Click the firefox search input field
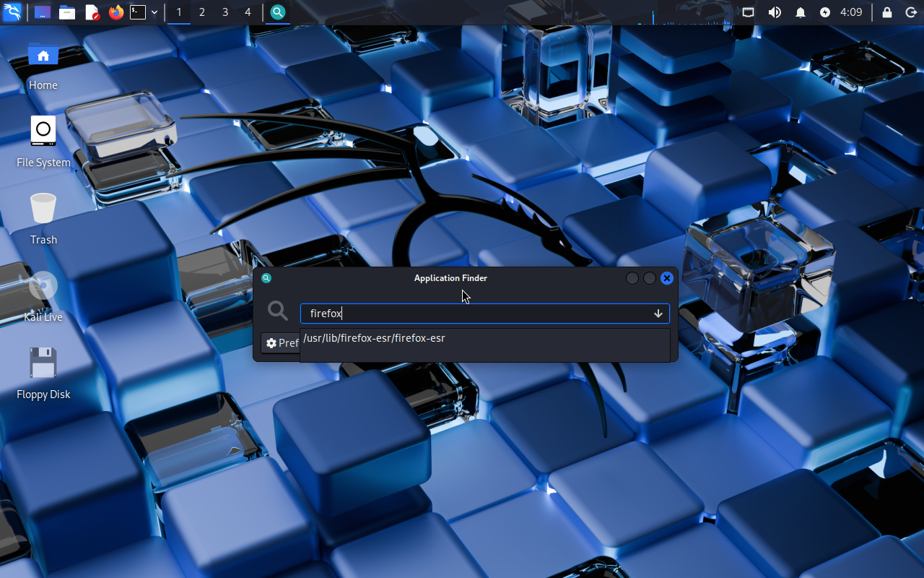This screenshot has height=578, width=924. click(x=476, y=314)
